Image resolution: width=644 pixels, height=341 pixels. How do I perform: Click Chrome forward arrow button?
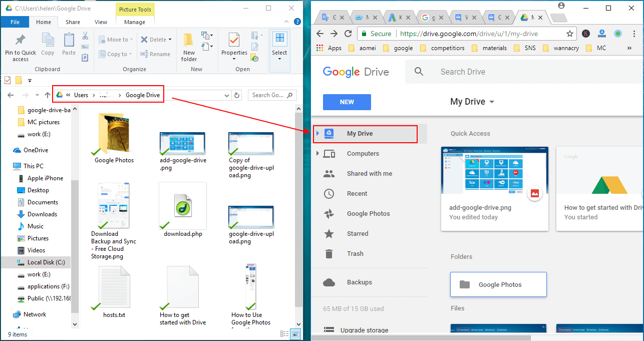pos(334,34)
